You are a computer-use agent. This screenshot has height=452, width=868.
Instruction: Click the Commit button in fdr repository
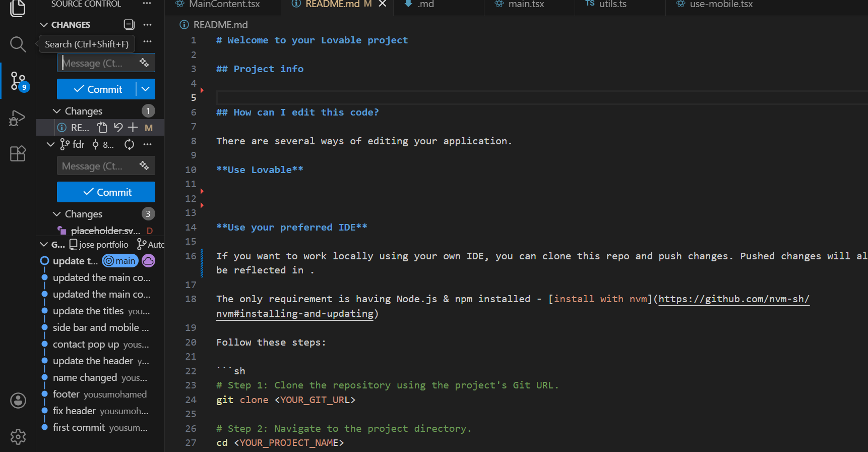106,192
